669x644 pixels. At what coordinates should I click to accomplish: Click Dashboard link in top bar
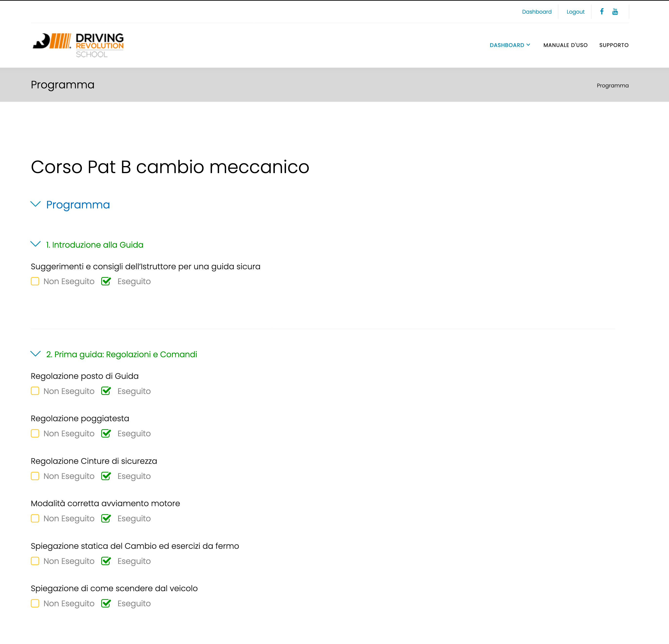[x=536, y=12]
